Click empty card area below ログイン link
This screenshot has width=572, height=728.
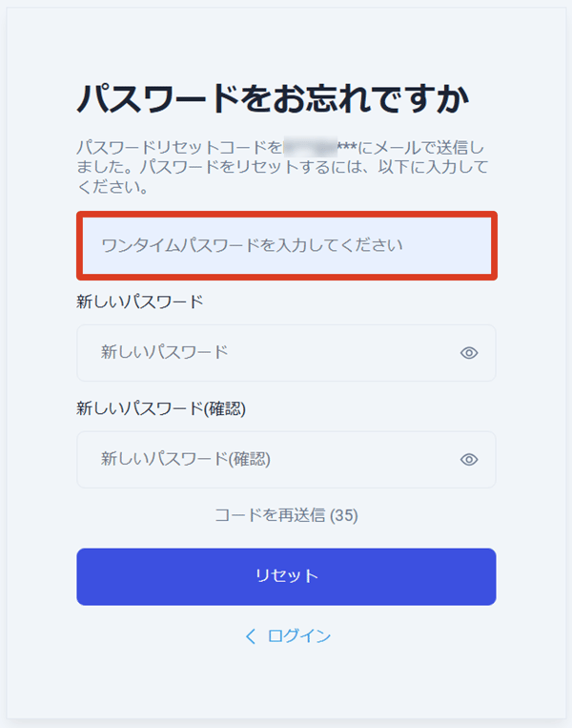286,682
